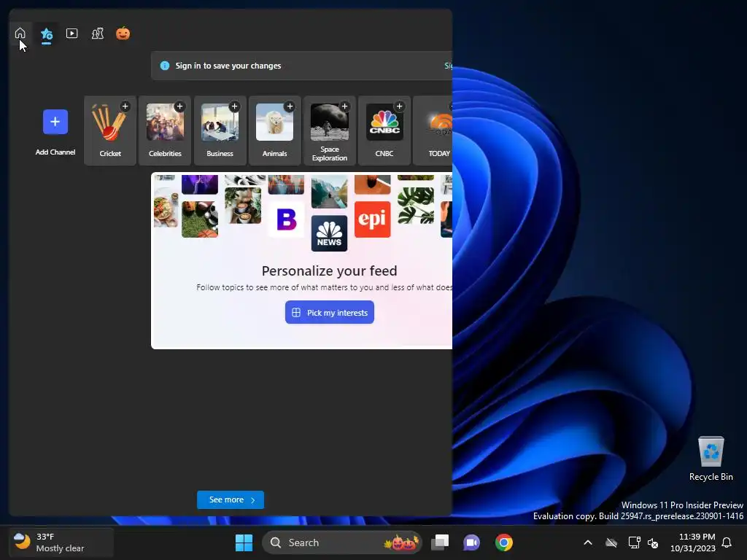Click the Pick my interests button

click(330, 312)
